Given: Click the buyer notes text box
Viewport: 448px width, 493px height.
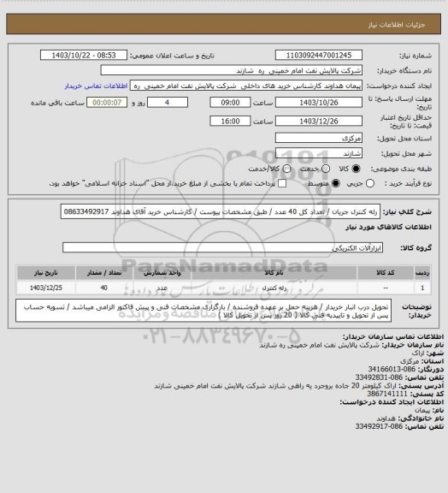Looking at the screenshot, I should tap(203, 311).
